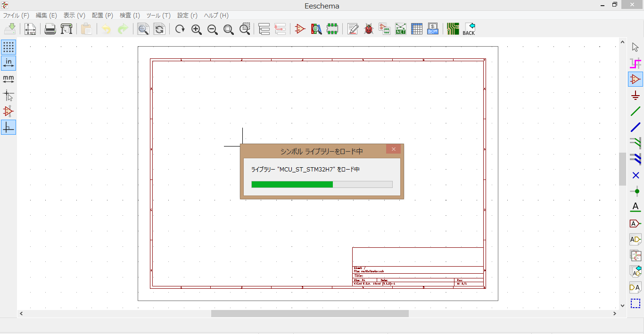Open the find and replace tool
The image size is (644, 334).
(159, 29)
